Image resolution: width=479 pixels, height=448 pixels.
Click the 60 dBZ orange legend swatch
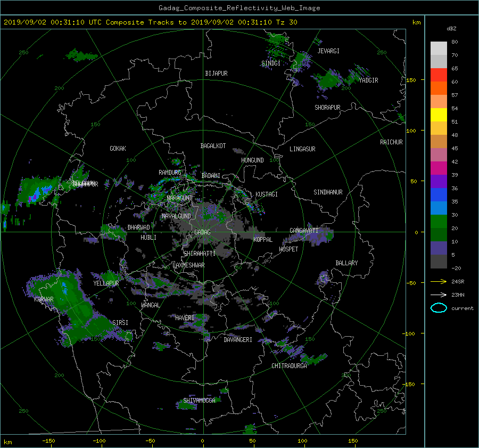pos(439,88)
